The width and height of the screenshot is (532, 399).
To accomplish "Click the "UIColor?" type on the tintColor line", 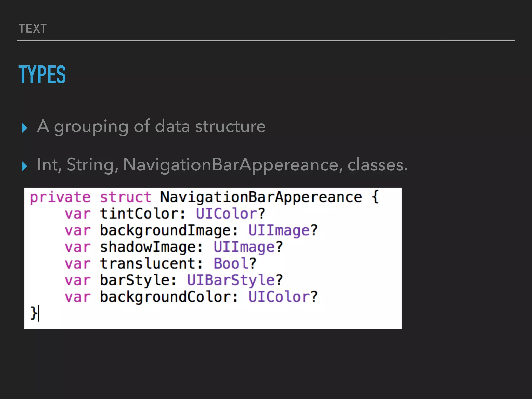I will pos(230,214).
